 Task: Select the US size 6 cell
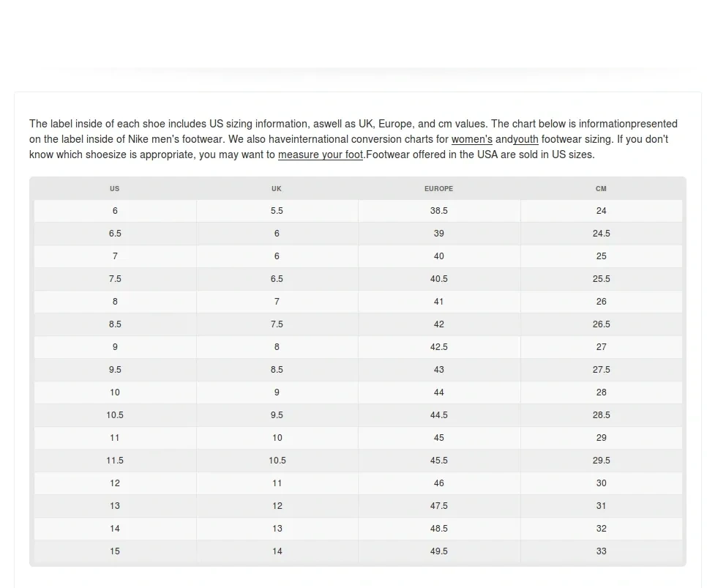[115, 211]
